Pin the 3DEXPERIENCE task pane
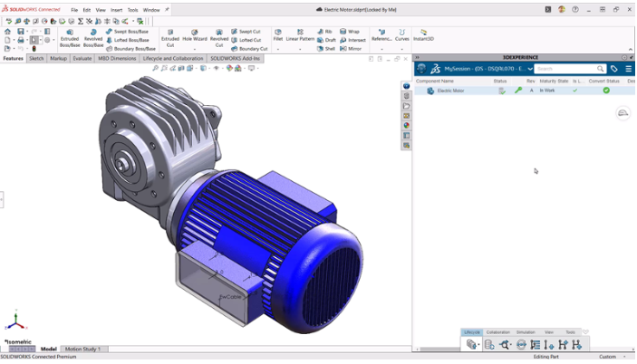The image size is (637, 364). click(x=631, y=57)
